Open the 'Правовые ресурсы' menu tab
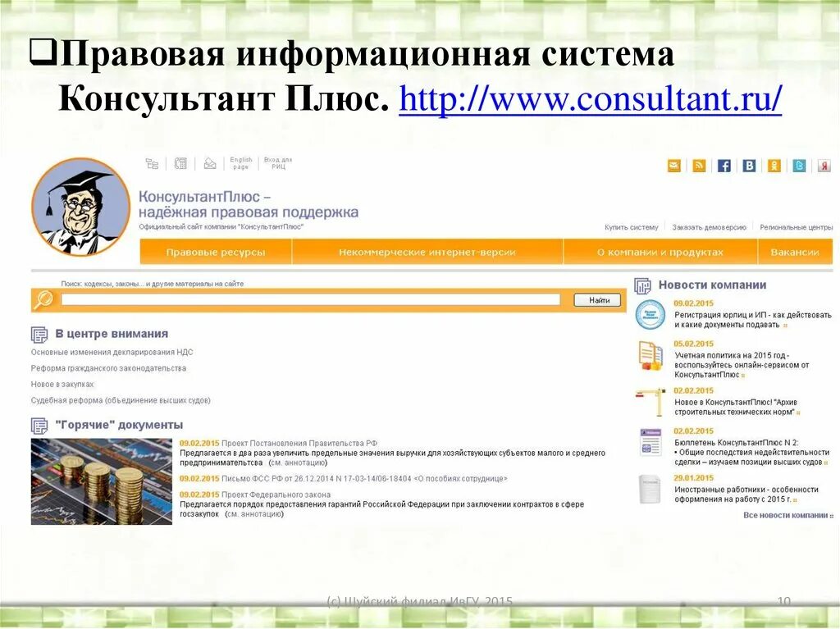Viewport: 840px width, 629px height. point(216,252)
